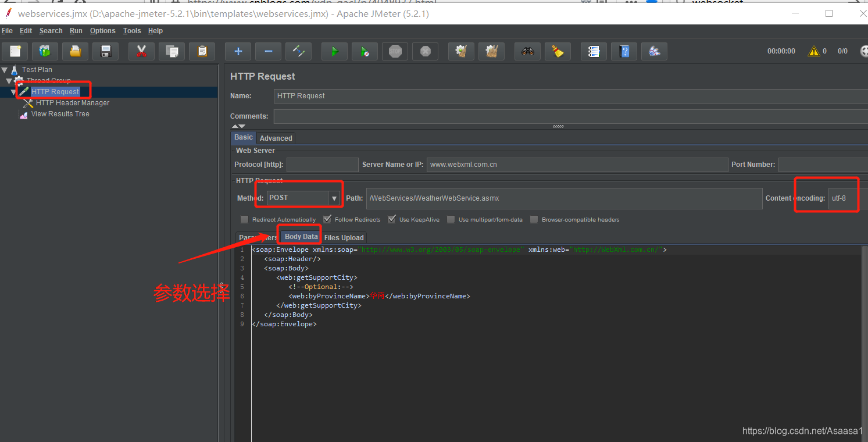Viewport: 868px width, 442px height.
Task: Click the New test plan icon
Action: pos(16,51)
